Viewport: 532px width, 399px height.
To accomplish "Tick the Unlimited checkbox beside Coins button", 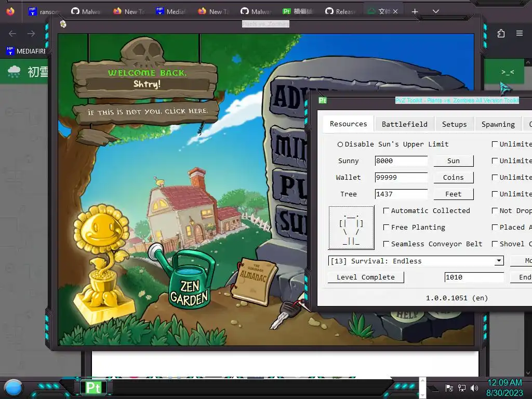I will tap(495, 178).
